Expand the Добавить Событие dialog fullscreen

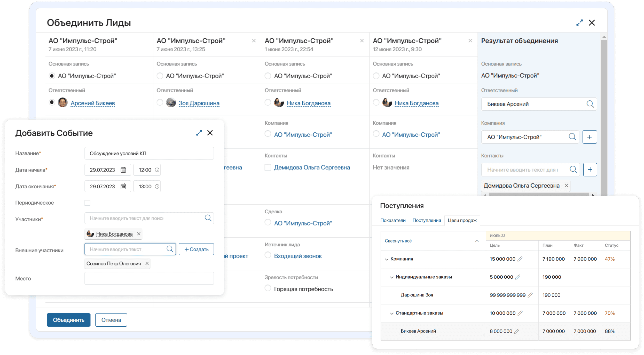[199, 133]
